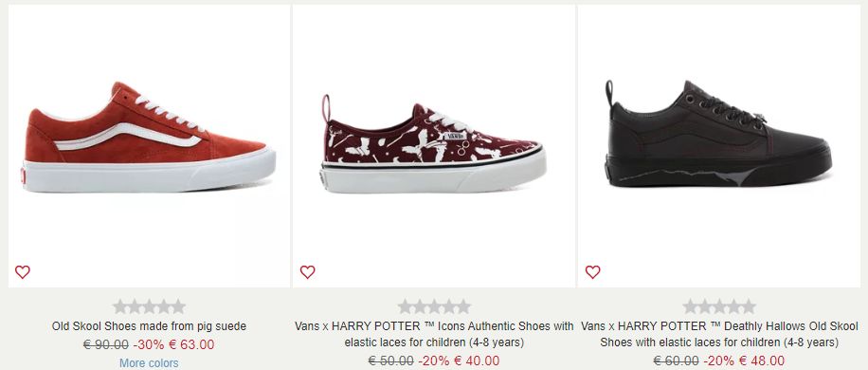
Task: Click the crossed-out € 50.00 original price
Action: tap(390, 361)
